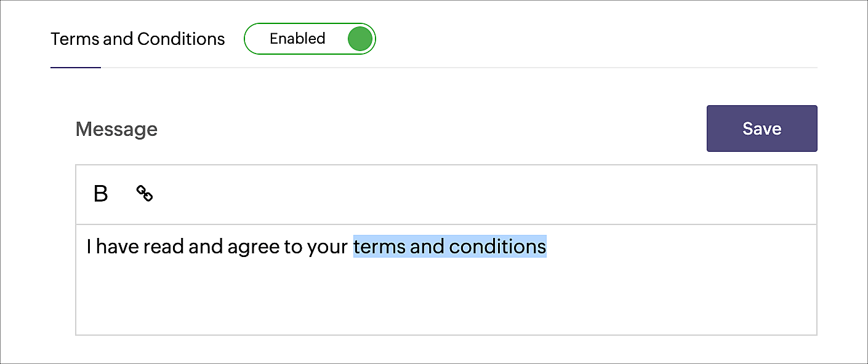The width and height of the screenshot is (868, 364).
Task: Click the "Message" section label
Action: 116,129
